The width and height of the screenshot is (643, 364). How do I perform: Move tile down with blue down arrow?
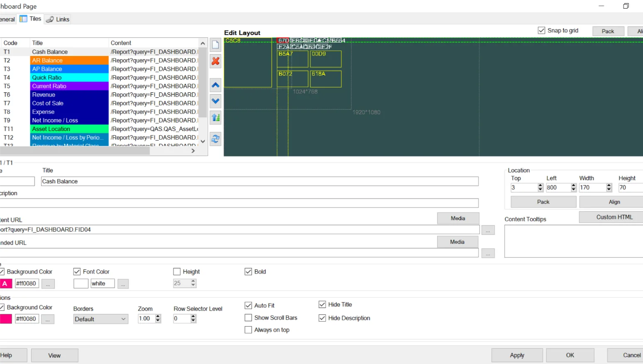(215, 101)
